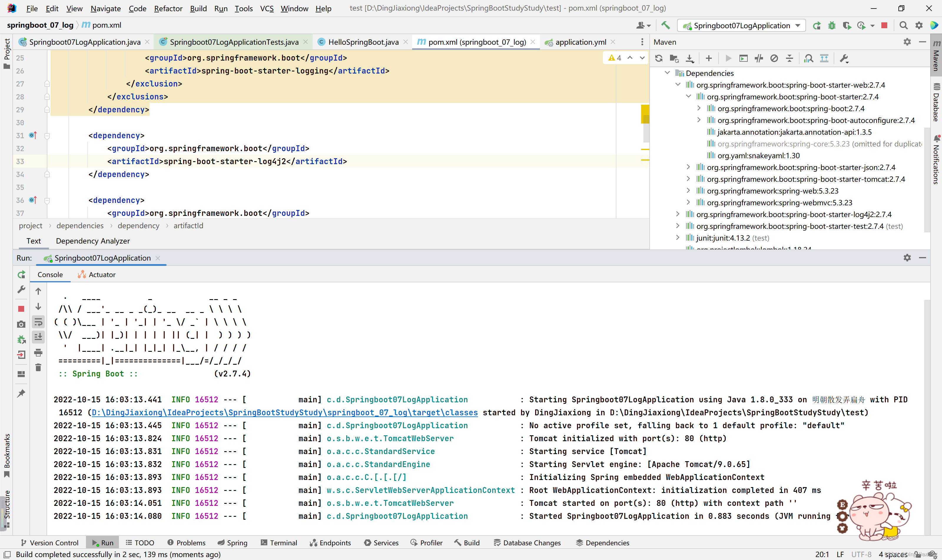Toggle soft-wrap in console
Image resolution: width=942 pixels, height=560 pixels.
(x=38, y=322)
